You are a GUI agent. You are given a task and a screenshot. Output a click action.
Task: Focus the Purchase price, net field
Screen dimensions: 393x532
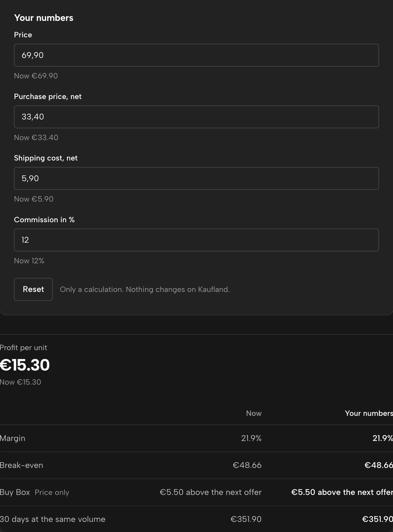pyautogui.click(x=196, y=117)
